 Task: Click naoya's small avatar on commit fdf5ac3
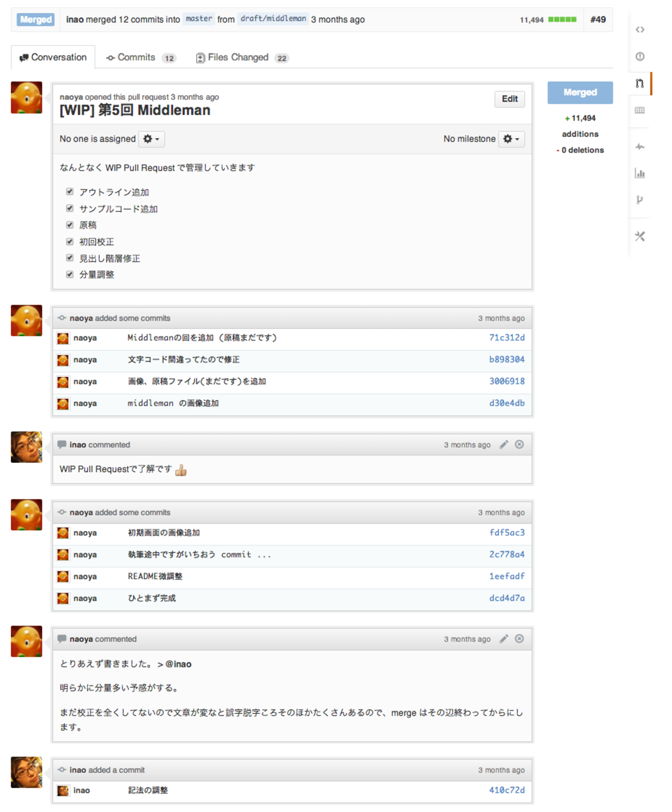[x=63, y=533]
